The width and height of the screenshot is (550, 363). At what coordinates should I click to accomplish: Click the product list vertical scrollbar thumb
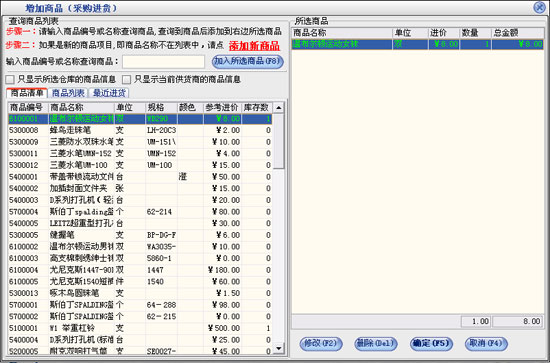279,141
